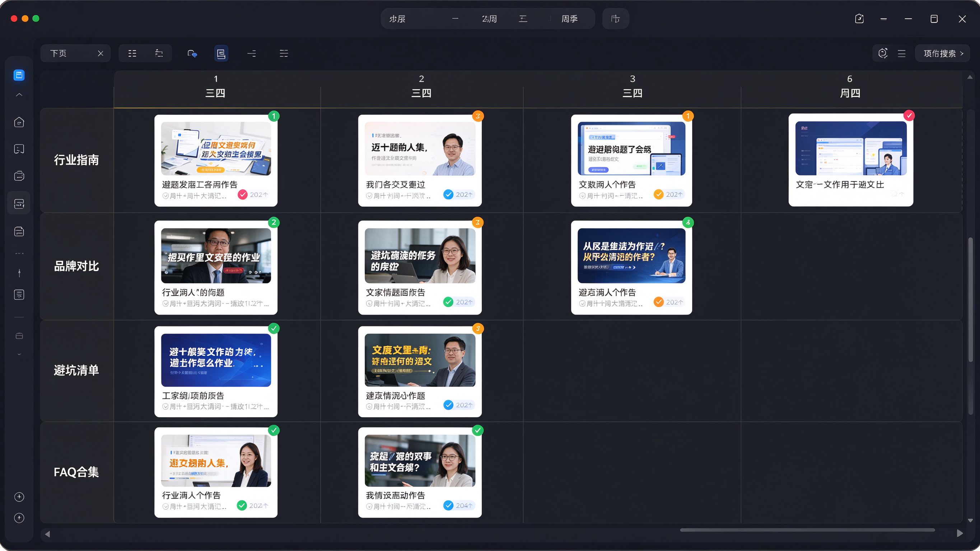
Task: Select the active board icon in sidebar
Action: [19, 203]
